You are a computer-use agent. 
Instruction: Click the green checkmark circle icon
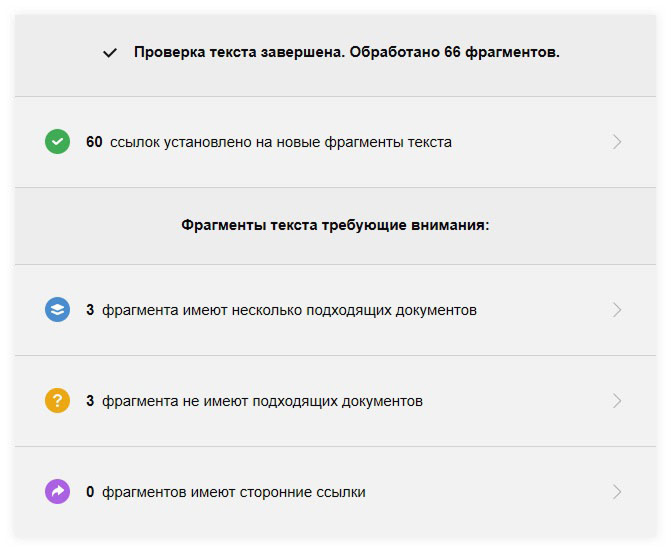coord(58,142)
